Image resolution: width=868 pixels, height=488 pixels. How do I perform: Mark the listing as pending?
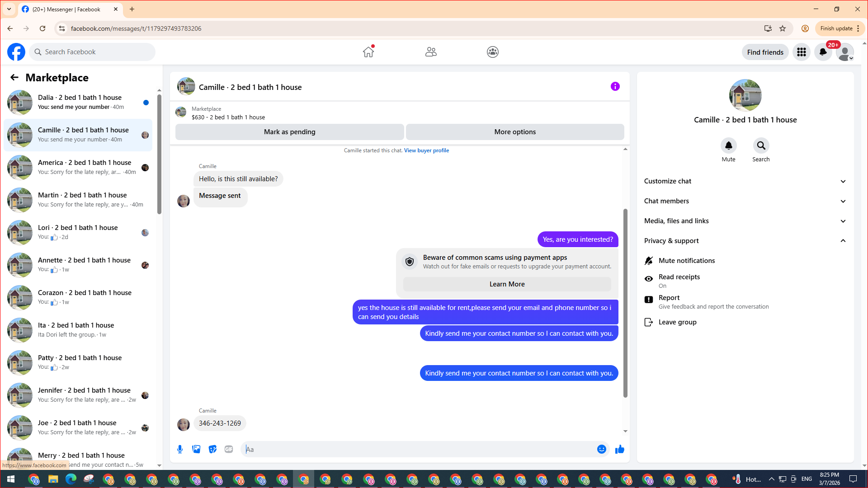click(x=290, y=132)
